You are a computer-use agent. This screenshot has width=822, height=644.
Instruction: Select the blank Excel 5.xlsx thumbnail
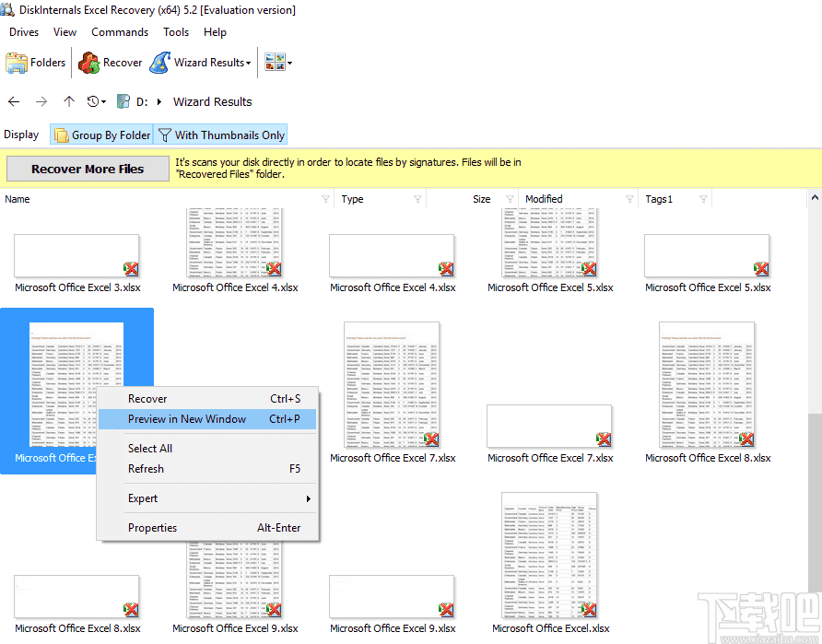pos(708,257)
